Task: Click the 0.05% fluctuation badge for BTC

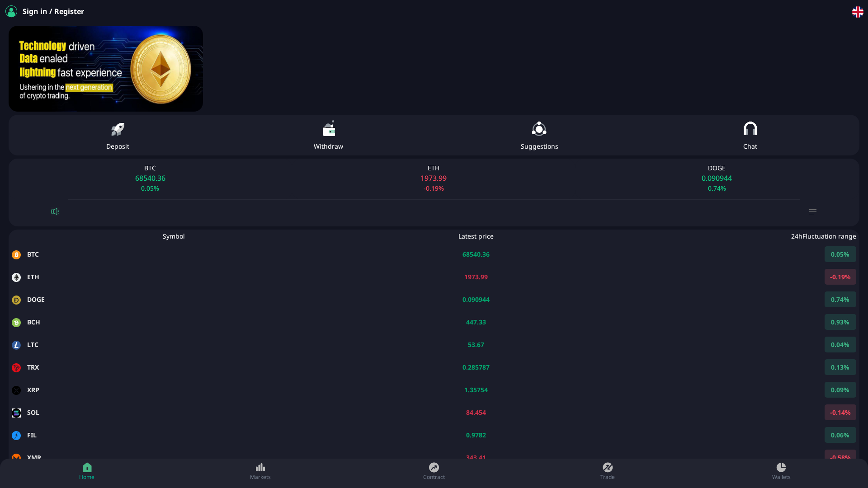Action: 840,254
